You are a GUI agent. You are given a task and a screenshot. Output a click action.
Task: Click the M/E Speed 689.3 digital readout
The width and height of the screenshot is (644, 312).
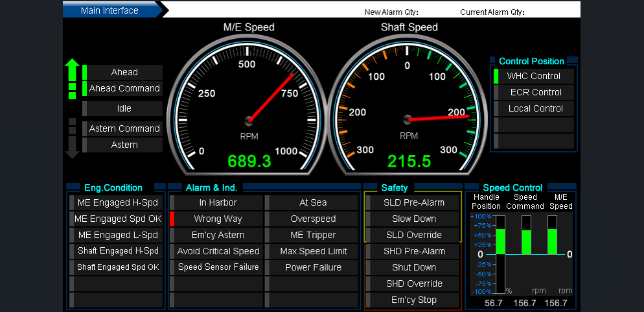tap(249, 162)
